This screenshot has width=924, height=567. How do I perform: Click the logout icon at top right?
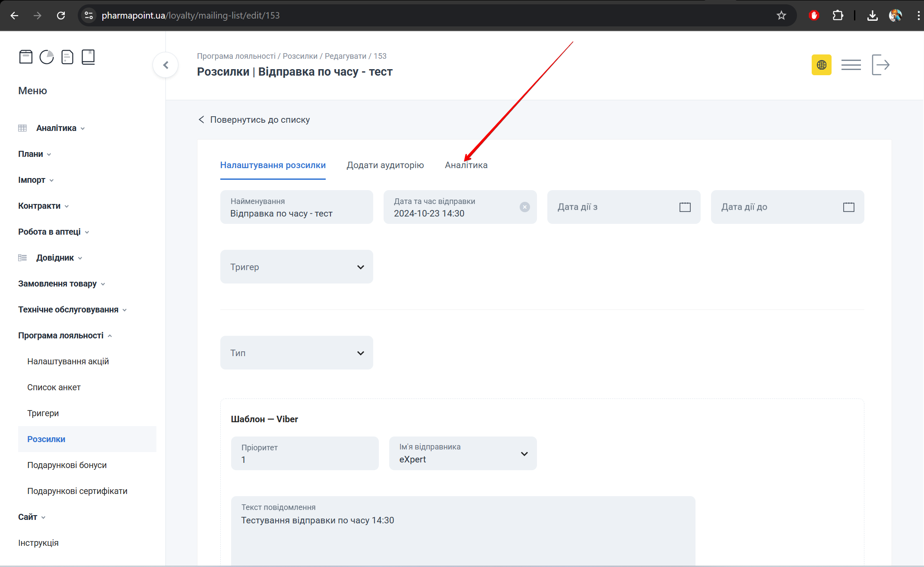click(880, 65)
